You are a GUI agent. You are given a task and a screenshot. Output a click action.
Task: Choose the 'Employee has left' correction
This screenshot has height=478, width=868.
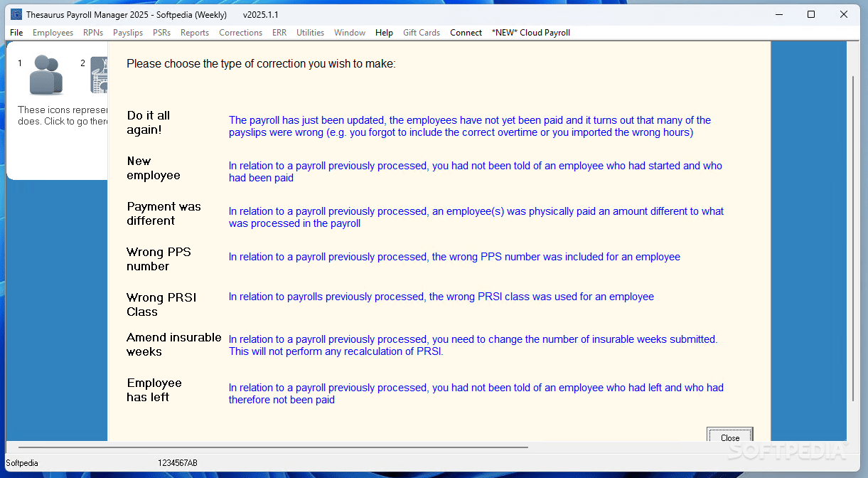[x=154, y=390]
